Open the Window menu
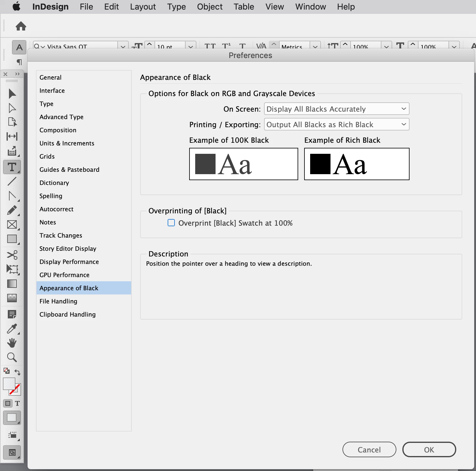Viewport: 476px width, 471px height. tap(310, 7)
